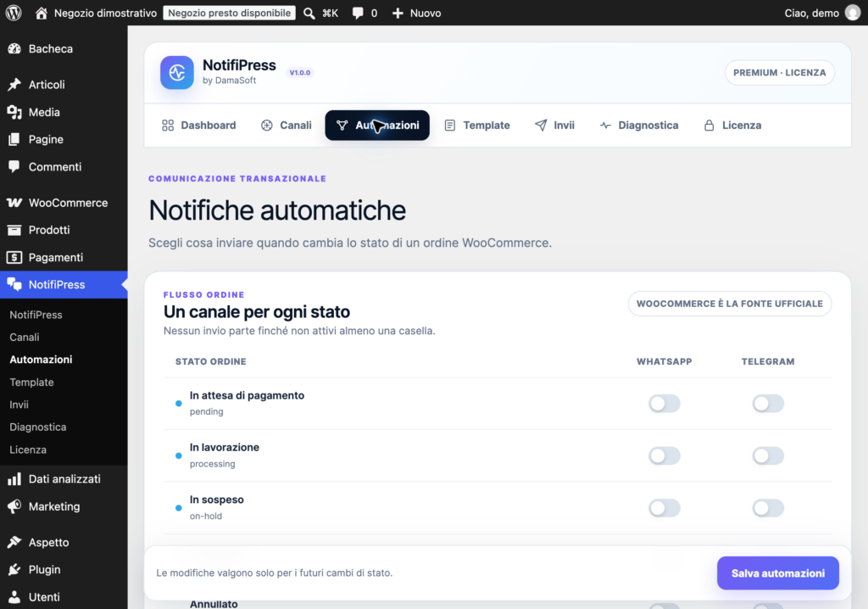Enable Telegram for In lavorazione
The width and height of the screenshot is (868, 609).
(768, 455)
